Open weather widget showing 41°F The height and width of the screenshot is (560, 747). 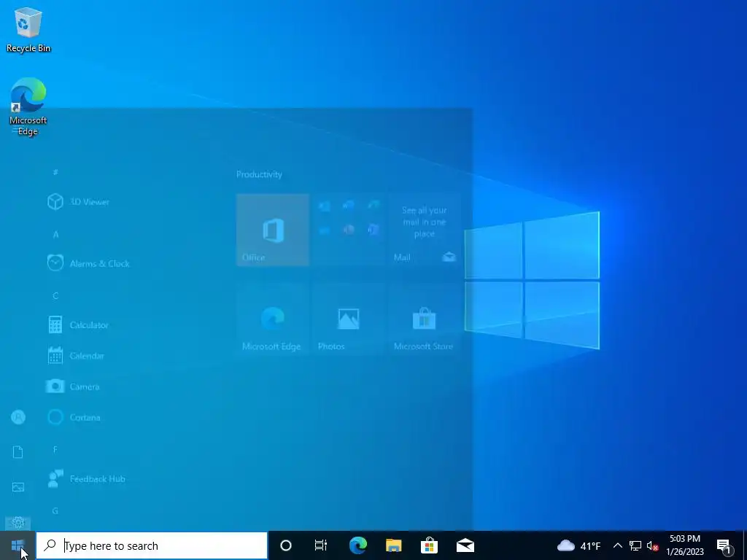(578, 545)
